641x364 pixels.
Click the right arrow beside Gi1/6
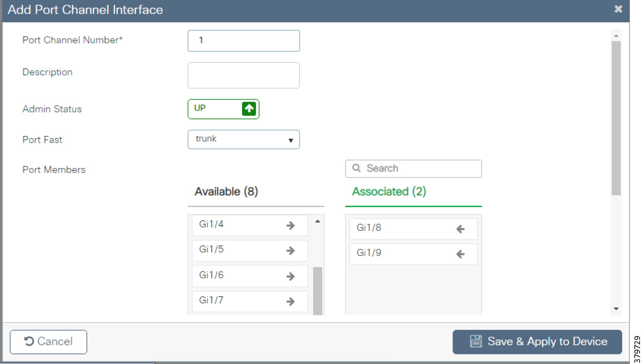[x=290, y=276]
